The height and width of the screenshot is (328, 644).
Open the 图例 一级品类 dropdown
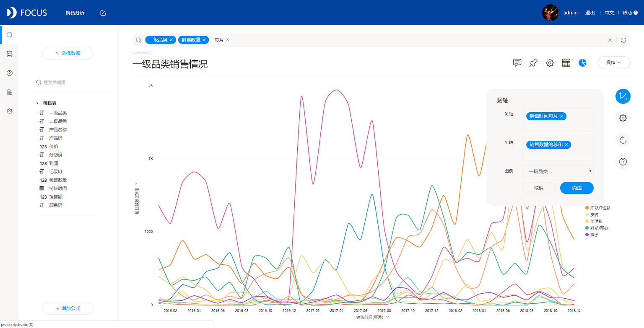point(558,171)
